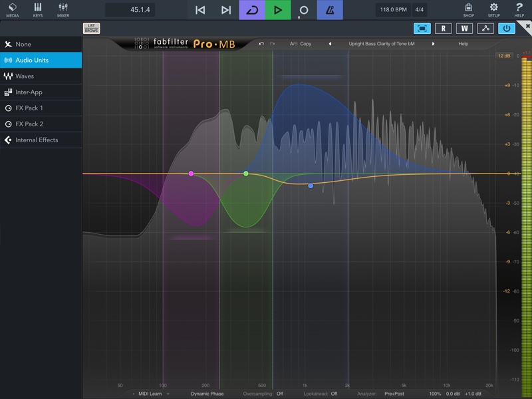Select the 118.0 BPM tempo field
Viewport: 532px width, 399px height.
pos(393,10)
